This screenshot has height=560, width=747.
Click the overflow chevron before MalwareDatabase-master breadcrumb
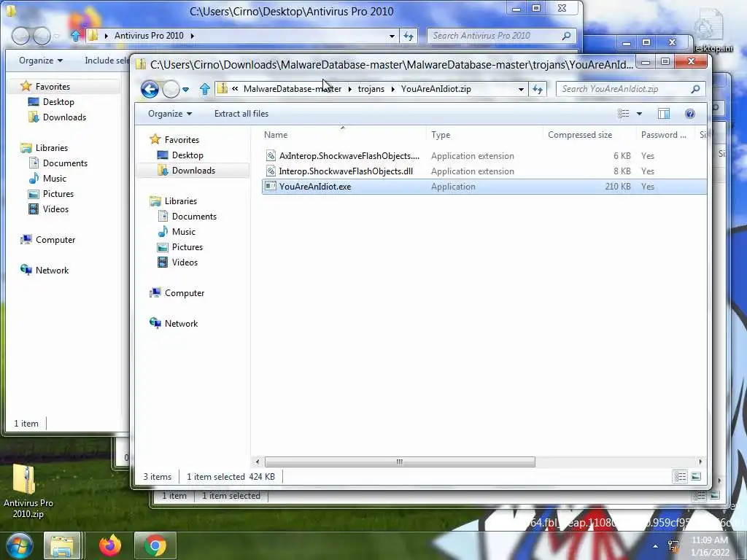point(235,88)
